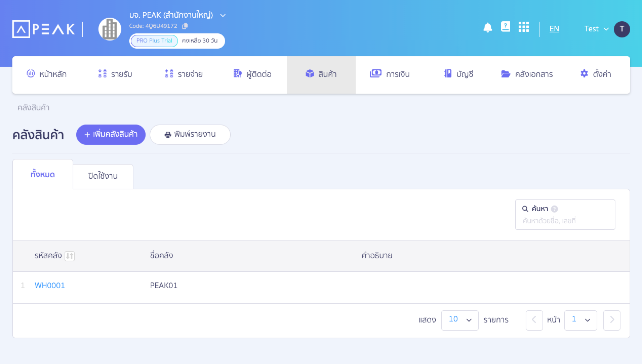Open the ผู้ติดต่อ menu
The height and width of the screenshot is (364, 642).
tap(252, 74)
